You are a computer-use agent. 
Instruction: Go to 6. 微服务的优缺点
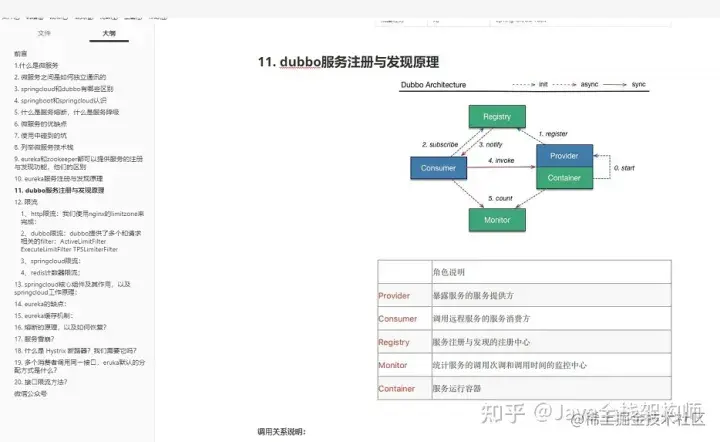pos(40,123)
